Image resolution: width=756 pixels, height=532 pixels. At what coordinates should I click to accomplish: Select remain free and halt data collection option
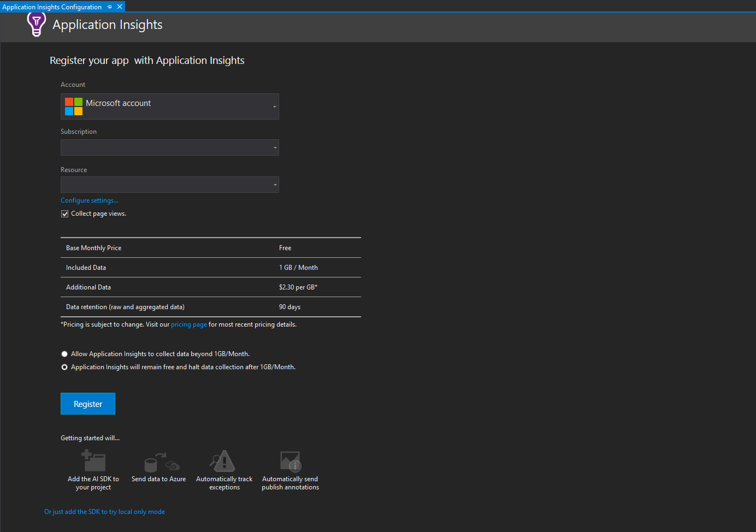coord(64,367)
